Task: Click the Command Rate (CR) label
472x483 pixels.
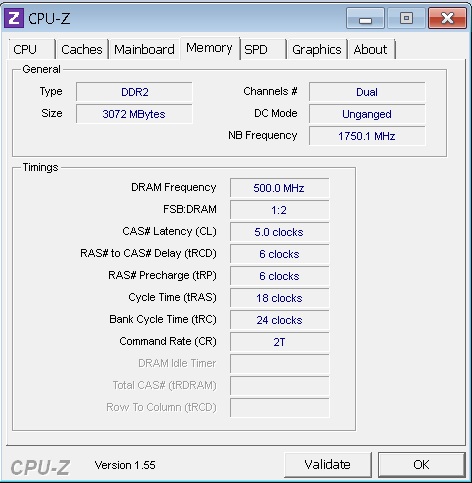Action: click(168, 341)
